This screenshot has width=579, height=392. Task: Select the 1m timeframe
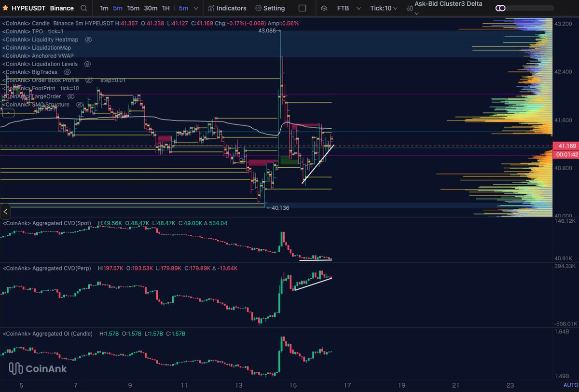(x=104, y=8)
